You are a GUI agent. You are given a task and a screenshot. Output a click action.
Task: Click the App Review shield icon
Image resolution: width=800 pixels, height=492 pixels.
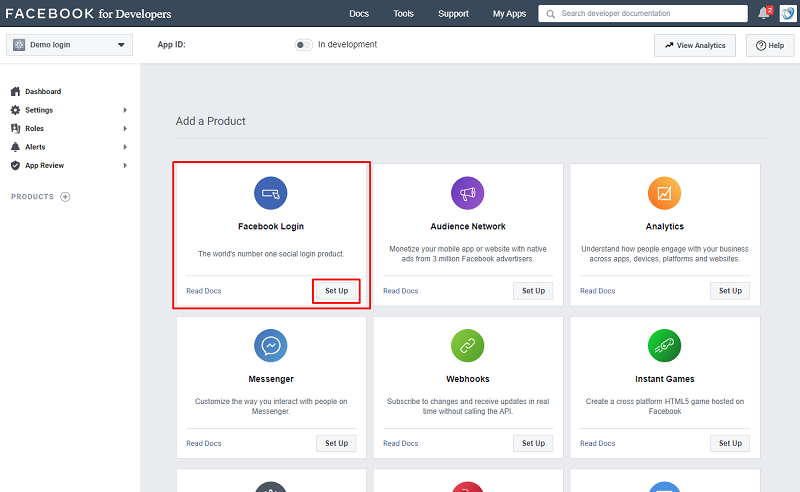tap(15, 165)
